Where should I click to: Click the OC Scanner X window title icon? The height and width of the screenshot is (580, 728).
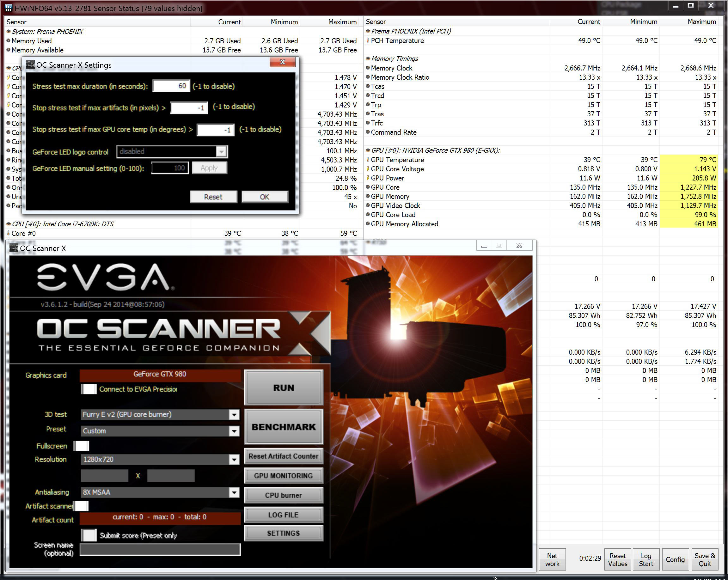click(x=14, y=248)
